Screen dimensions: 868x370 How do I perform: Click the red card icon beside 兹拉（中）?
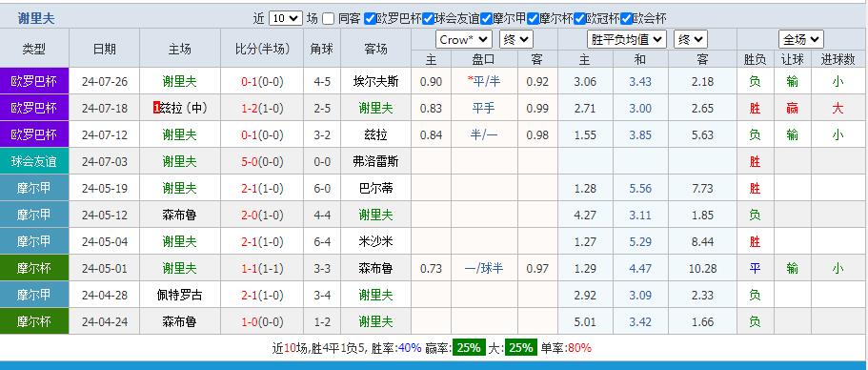(x=156, y=108)
